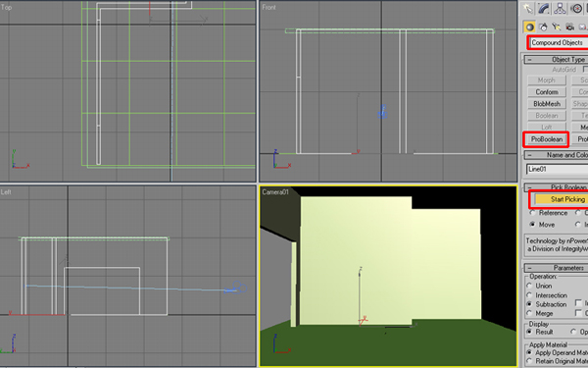Collapse the Object Type rollout

[556, 59]
